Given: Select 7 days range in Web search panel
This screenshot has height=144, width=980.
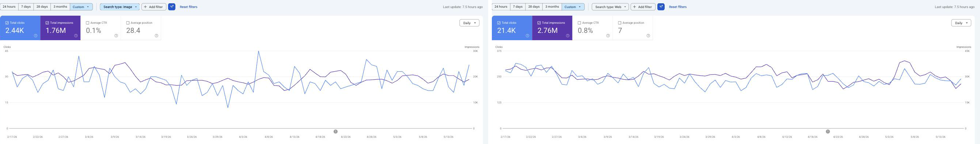Looking at the screenshot, I should click(x=517, y=7).
